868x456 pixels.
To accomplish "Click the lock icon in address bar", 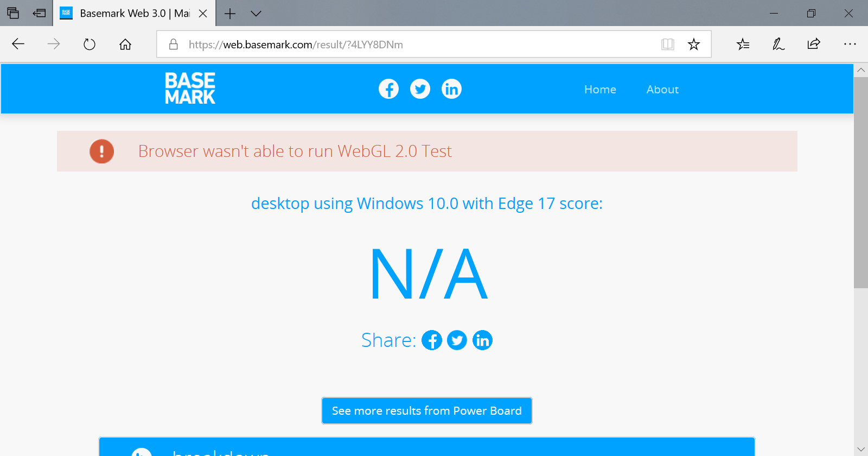I will click(174, 44).
